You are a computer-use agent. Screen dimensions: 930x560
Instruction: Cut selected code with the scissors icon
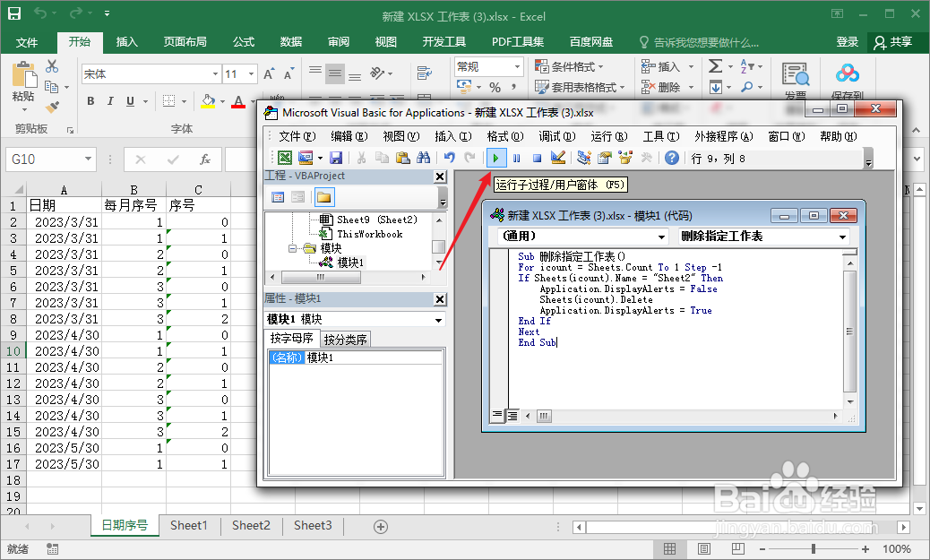361,158
